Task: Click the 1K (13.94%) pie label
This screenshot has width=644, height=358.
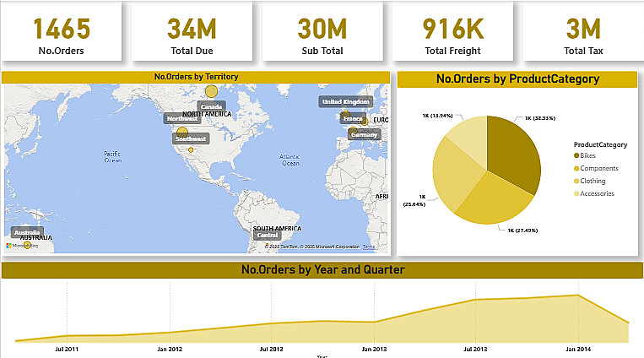Action: click(x=437, y=116)
